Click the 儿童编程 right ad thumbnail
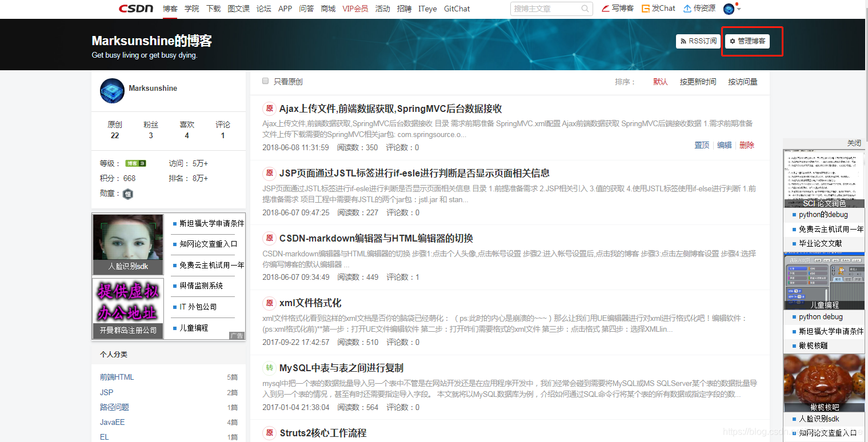The width and height of the screenshot is (868, 442). [x=823, y=280]
